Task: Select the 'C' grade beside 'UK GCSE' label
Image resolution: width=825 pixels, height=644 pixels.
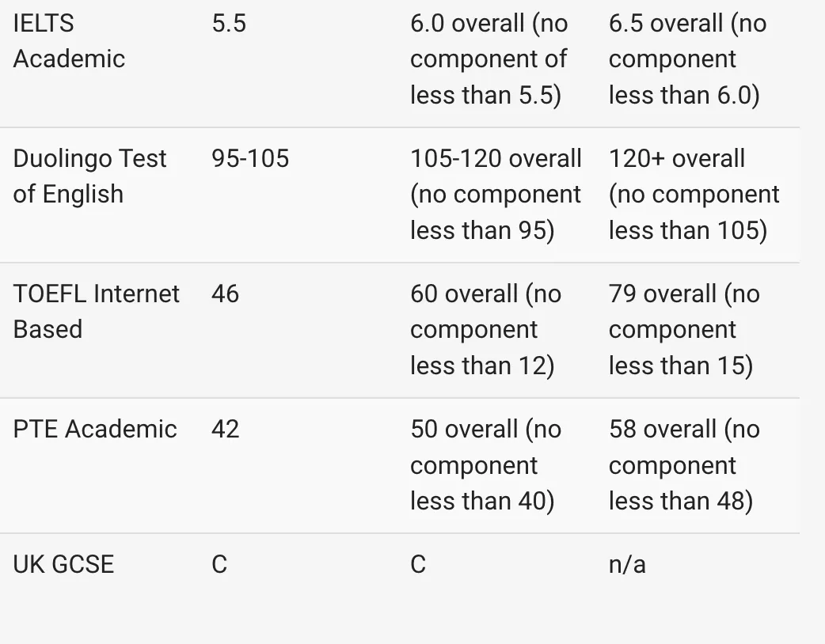Action: 219,564
